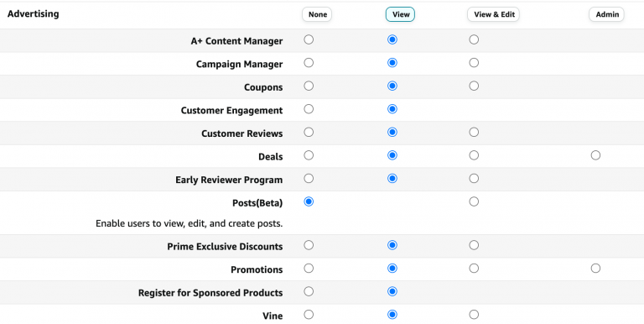Grant Admin permission for Promotions
Image resolution: width=644 pixels, height=324 pixels.
595,268
